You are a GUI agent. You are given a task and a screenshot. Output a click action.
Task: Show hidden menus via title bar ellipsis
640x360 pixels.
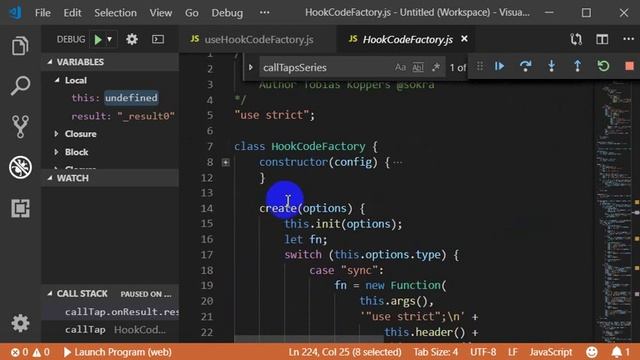[x=264, y=13]
